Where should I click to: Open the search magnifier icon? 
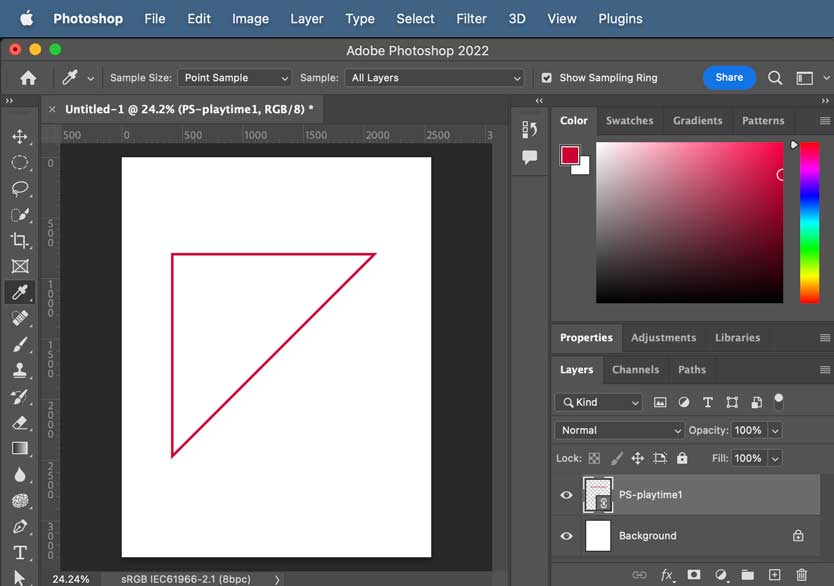[775, 78]
